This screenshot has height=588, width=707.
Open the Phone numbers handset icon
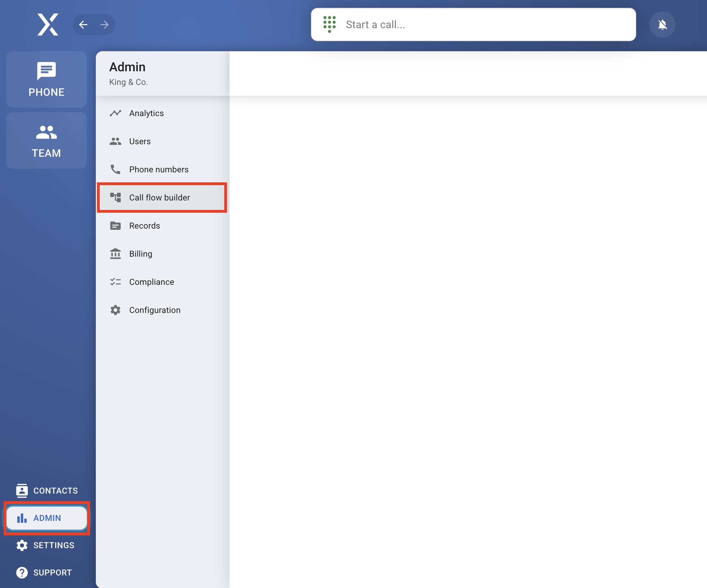(x=116, y=170)
